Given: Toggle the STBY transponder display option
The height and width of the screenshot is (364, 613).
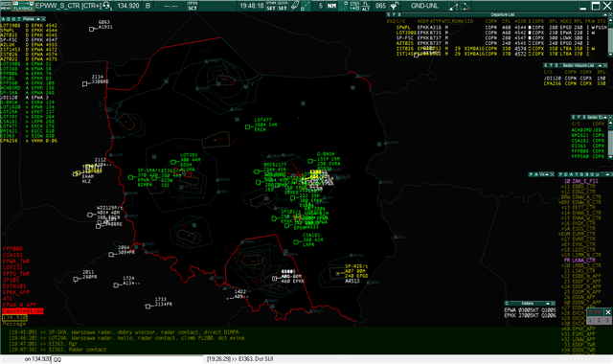Looking at the screenshot, I should (354, 6).
